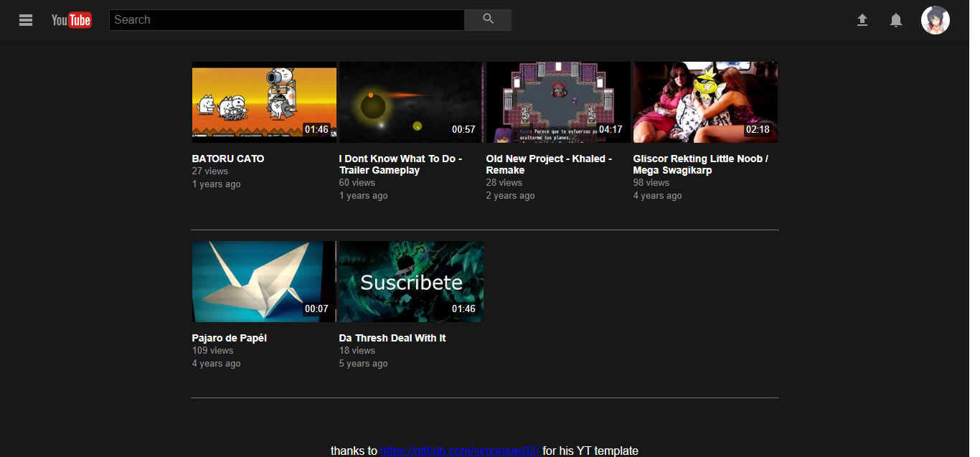Click the YouTube logo
Viewport: 980px width, 457px height.
[x=71, y=20]
